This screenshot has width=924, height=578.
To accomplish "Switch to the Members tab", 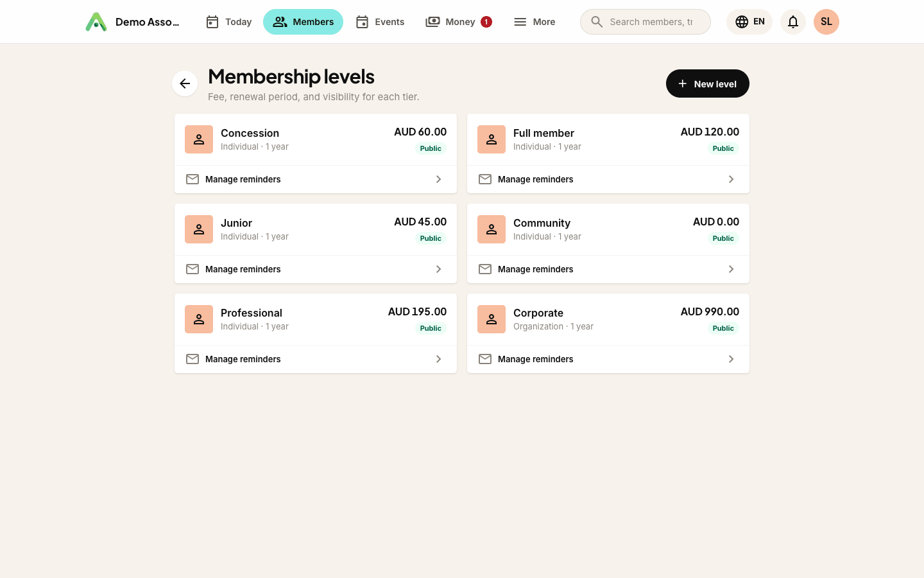I will (x=303, y=22).
